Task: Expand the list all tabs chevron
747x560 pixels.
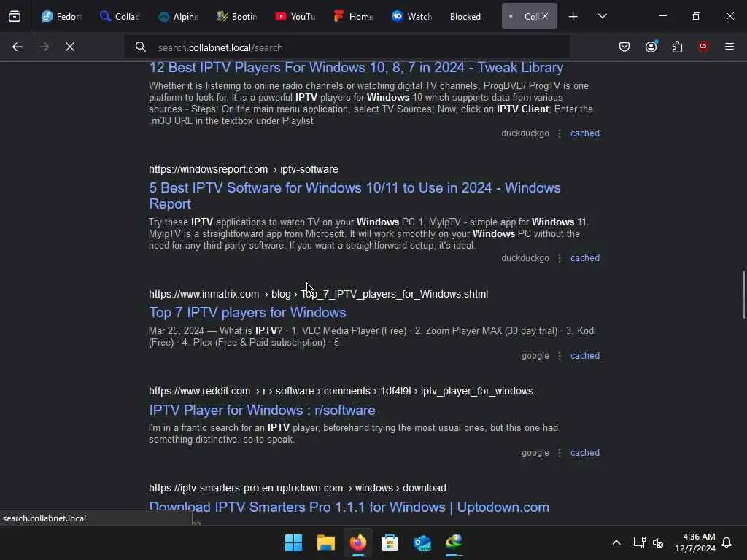Action: coord(602,16)
